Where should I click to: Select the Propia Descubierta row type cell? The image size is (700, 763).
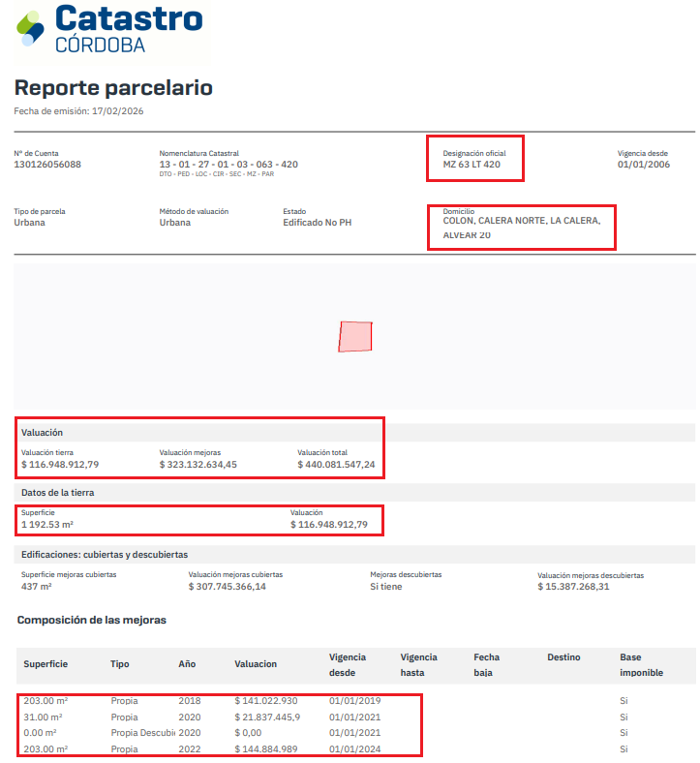tap(141, 733)
